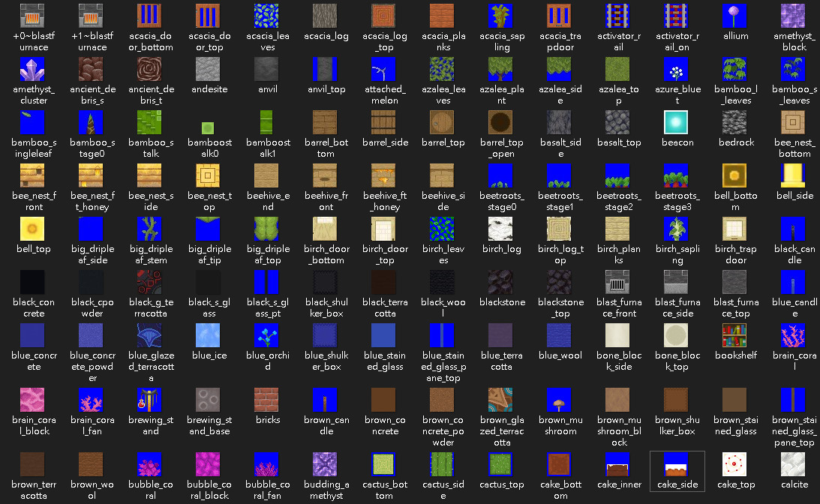Open the brain_coral_block texture
This screenshot has height=504, width=820.
(x=33, y=400)
